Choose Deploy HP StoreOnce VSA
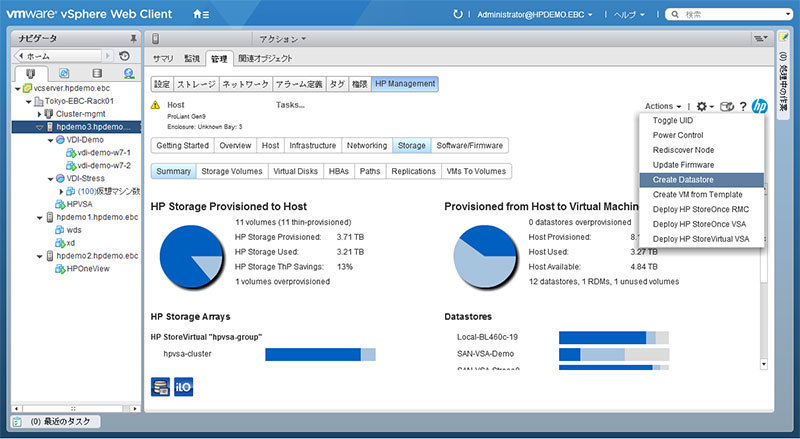The height and width of the screenshot is (439, 800). point(702,224)
